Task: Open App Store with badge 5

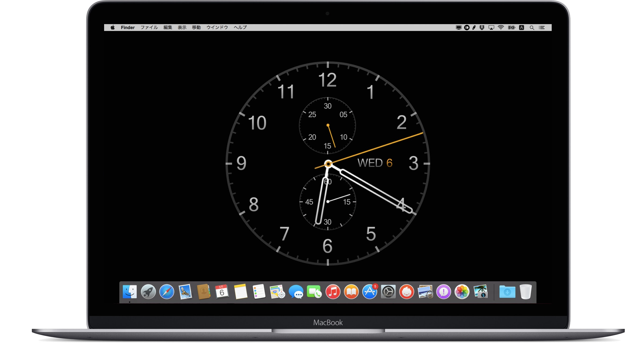Action: click(370, 291)
